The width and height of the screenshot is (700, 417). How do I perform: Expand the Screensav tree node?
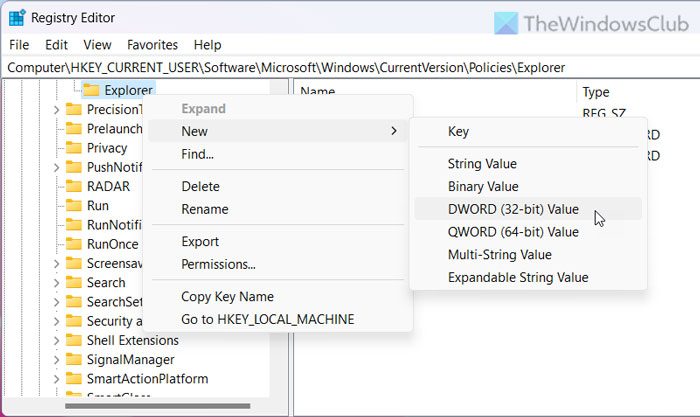click(56, 263)
